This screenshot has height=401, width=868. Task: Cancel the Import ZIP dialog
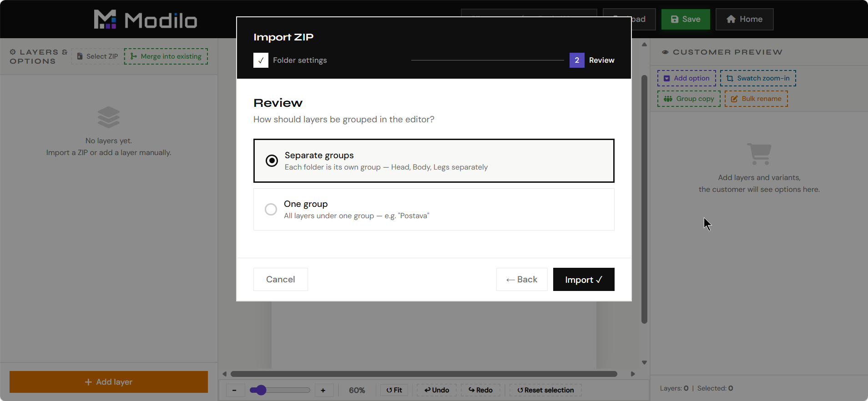[x=280, y=279]
